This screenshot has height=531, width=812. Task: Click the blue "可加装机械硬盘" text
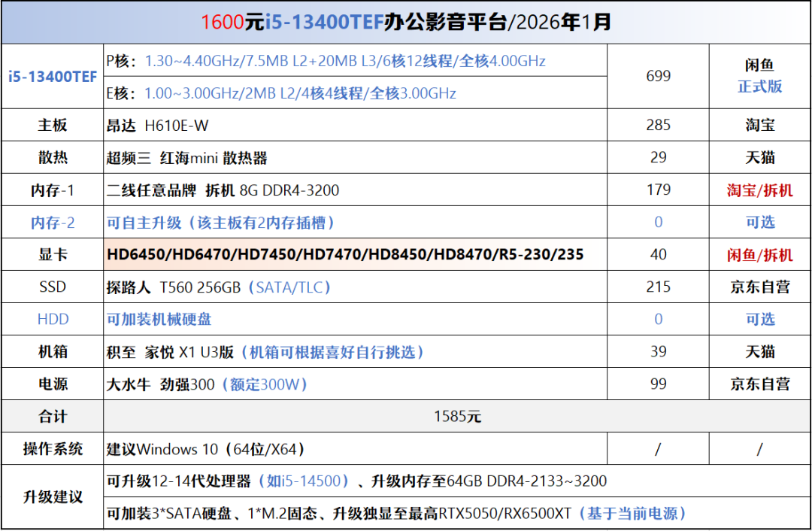(159, 320)
